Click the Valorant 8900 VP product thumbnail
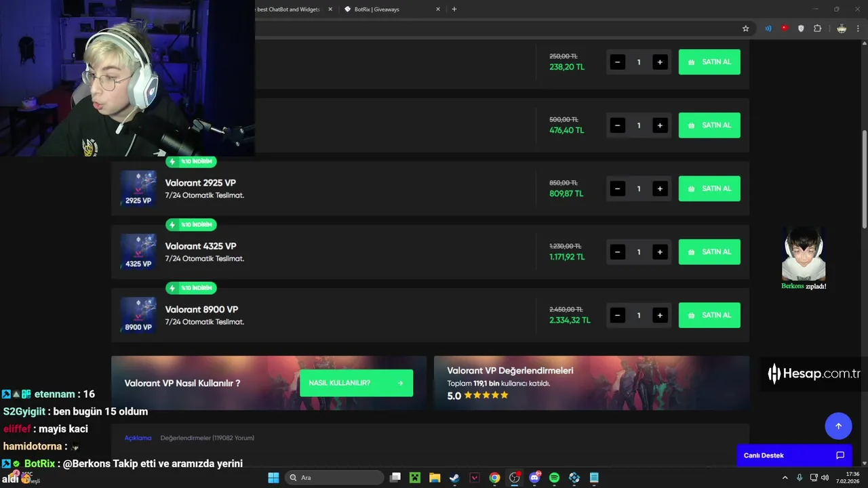Viewport: 868px width, 488px height. coord(138,315)
